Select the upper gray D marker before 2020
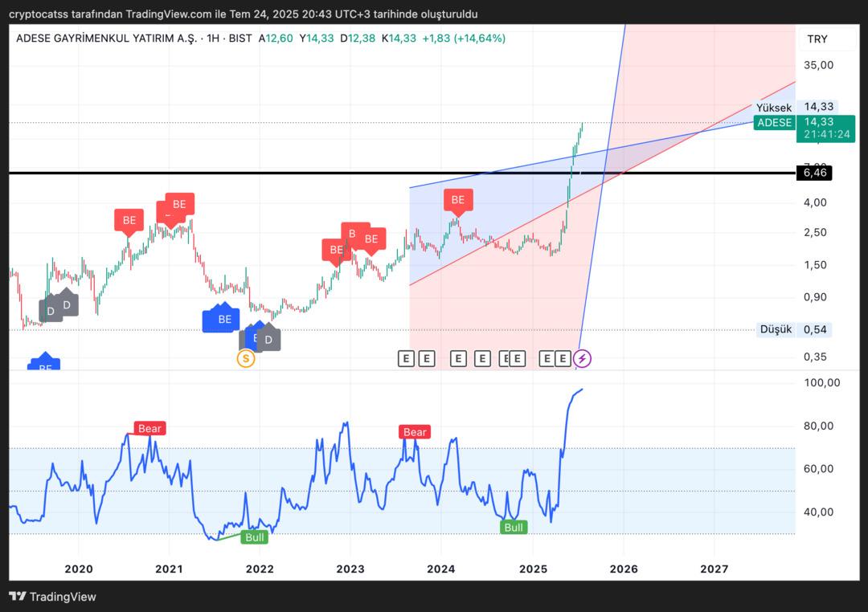The height and width of the screenshot is (612, 868). point(67,304)
